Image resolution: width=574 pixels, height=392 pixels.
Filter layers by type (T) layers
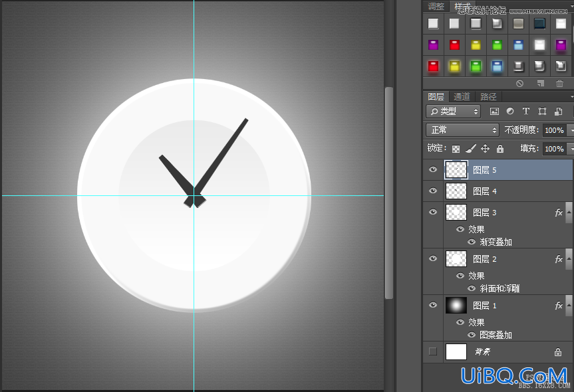(525, 111)
